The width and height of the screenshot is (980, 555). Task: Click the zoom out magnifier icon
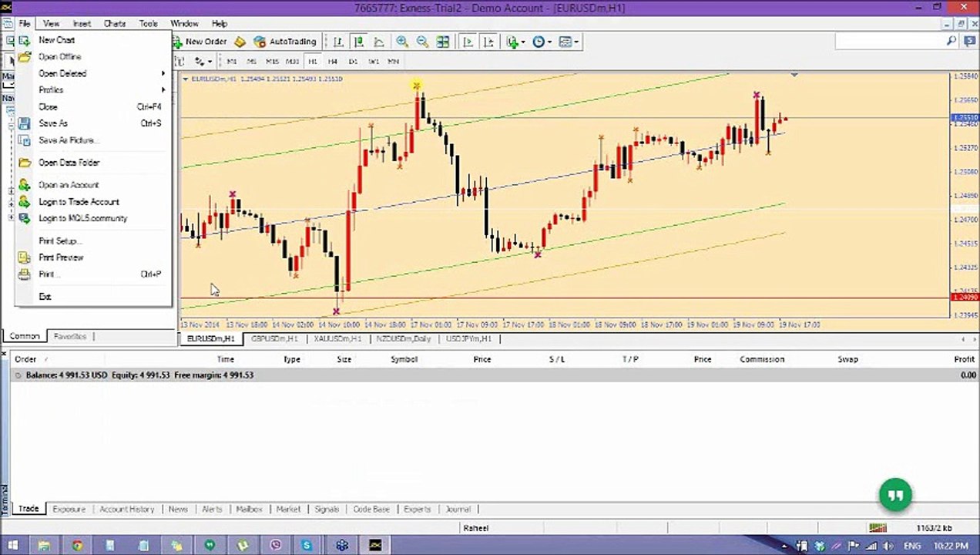coord(422,42)
